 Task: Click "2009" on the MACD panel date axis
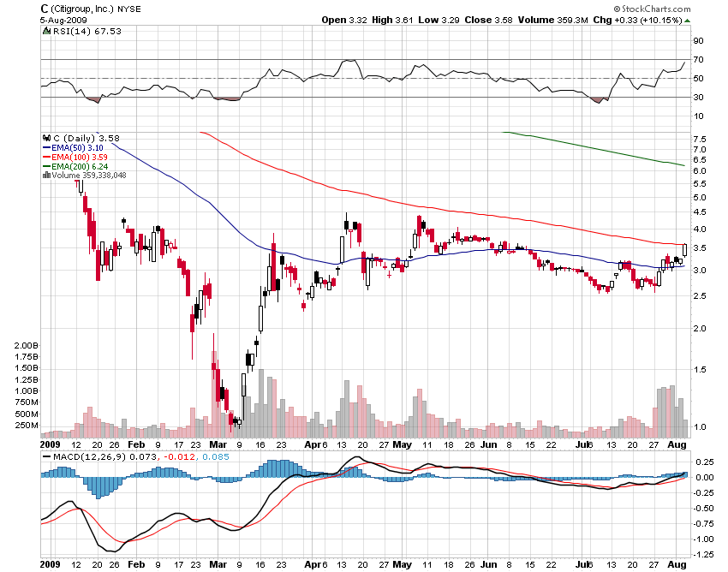click(x=51, y=564)
